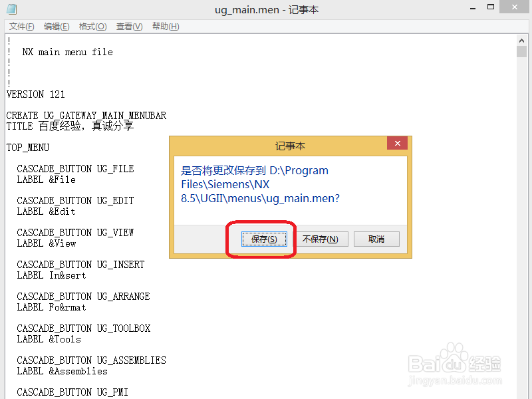Close the ug_main.men Notepad window

514,7
